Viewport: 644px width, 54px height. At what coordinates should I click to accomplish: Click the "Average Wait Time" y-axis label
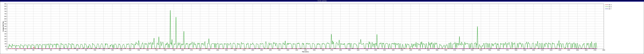tap(3, 26)
